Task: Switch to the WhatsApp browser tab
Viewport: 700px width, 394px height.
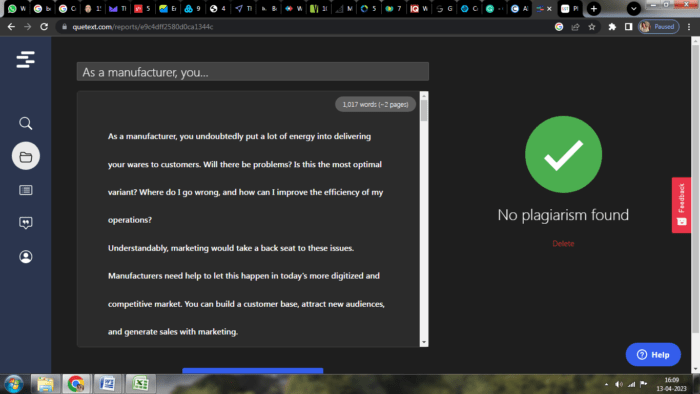Action: 17,8
